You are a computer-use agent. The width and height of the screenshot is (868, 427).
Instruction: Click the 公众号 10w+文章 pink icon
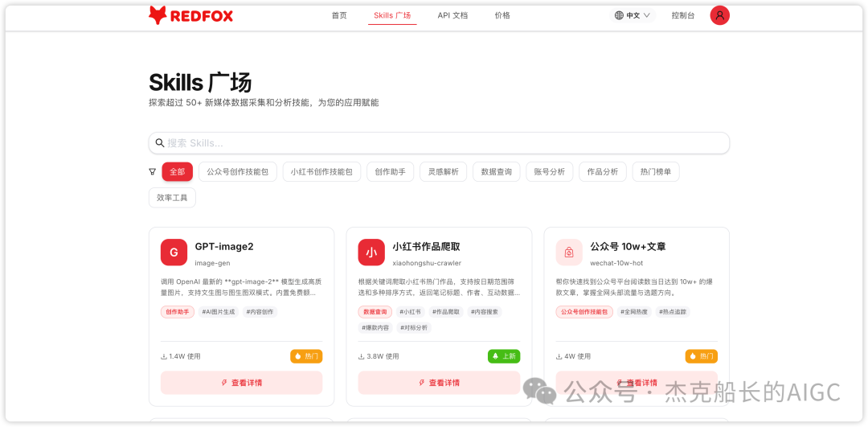pos(569,253)
